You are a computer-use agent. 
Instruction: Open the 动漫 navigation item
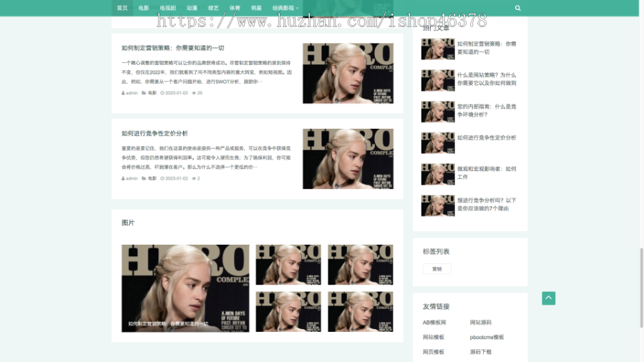[x=192, y=8]
